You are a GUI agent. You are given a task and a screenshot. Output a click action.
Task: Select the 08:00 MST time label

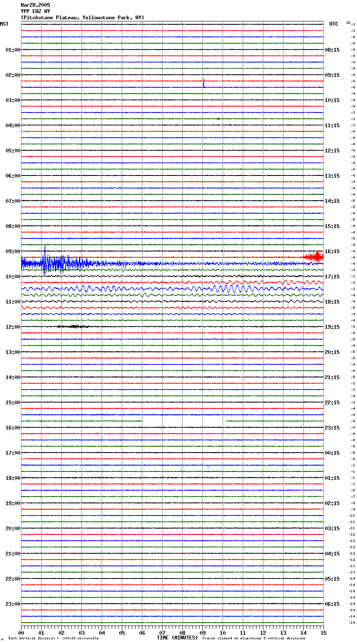(13, 226)
